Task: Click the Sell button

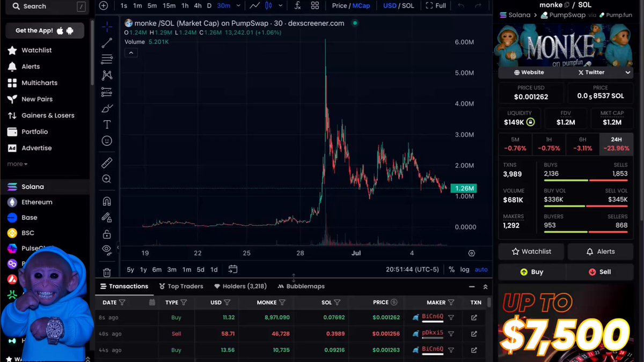Action: click(600, 272)
